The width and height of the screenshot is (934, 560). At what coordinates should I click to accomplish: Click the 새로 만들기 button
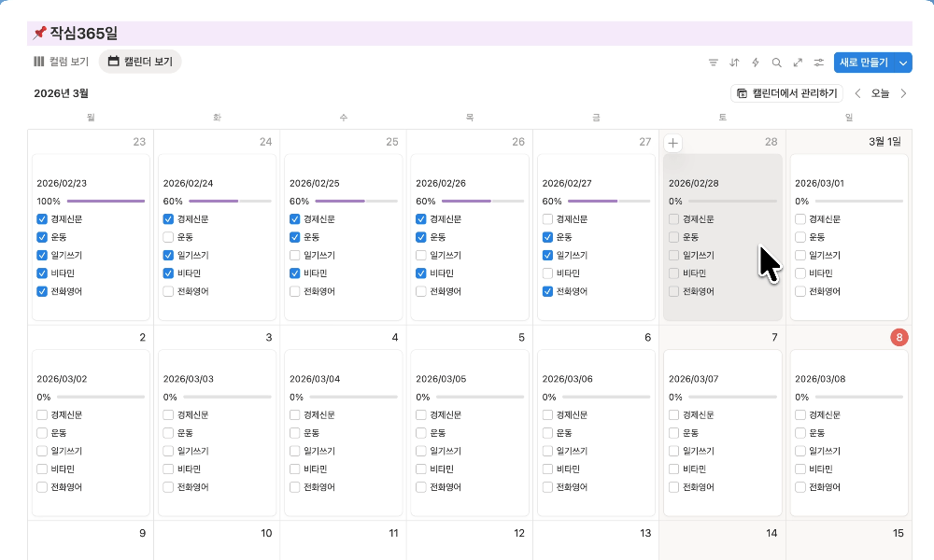tap(863, 63)
